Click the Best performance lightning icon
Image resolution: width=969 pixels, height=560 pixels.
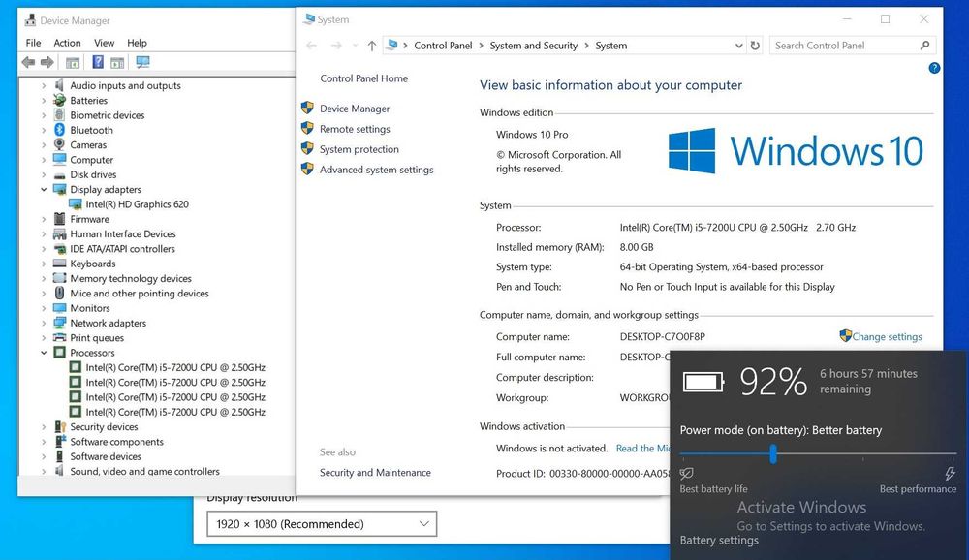tap(950, 474)
